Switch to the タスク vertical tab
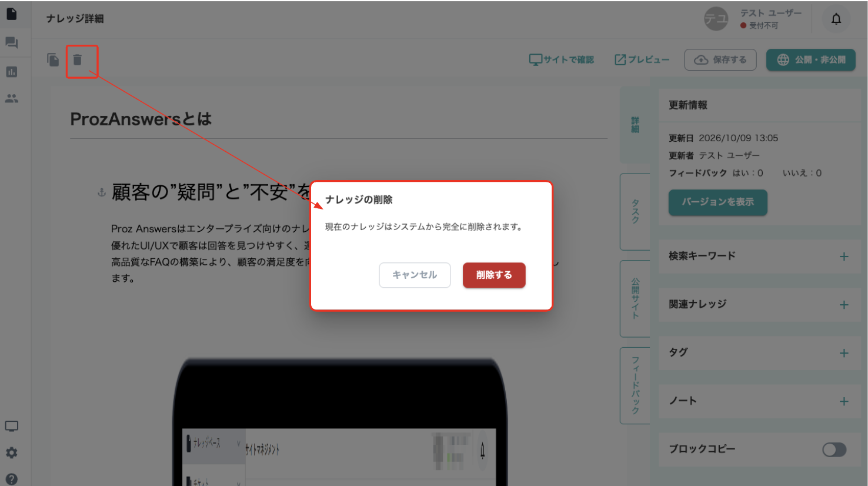The height and width of the screenshot is (486, 868). (635, 212)
